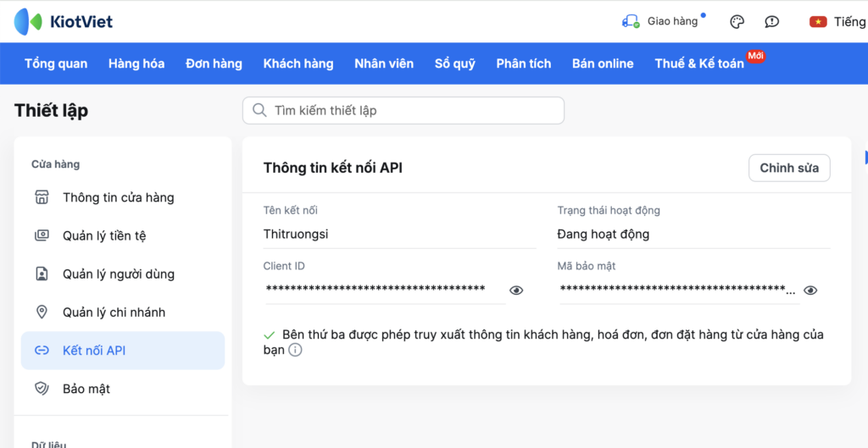Open Bảo mật security settings
The image size is (868, 448).
point(86,389)
